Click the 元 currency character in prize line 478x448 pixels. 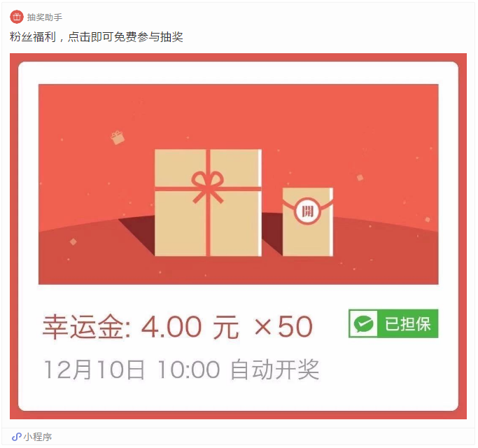[x=226, y=327]
